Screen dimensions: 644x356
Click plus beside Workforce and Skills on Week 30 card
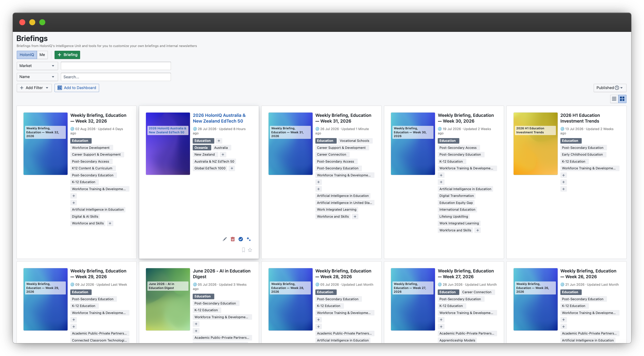point(478,230)
